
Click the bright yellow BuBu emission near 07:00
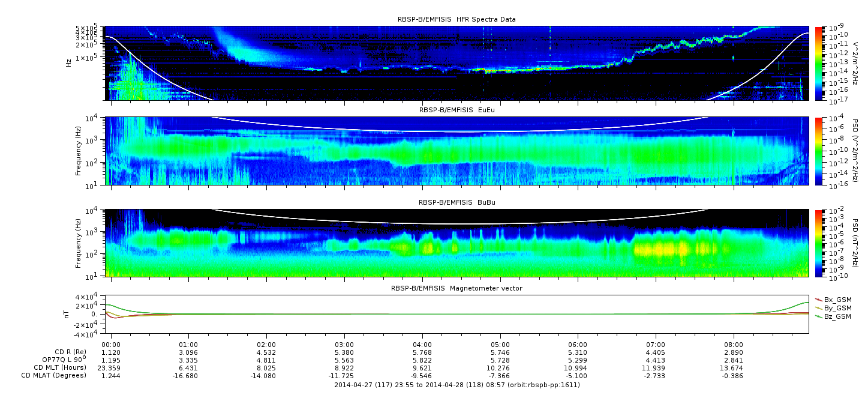[666, 249]
